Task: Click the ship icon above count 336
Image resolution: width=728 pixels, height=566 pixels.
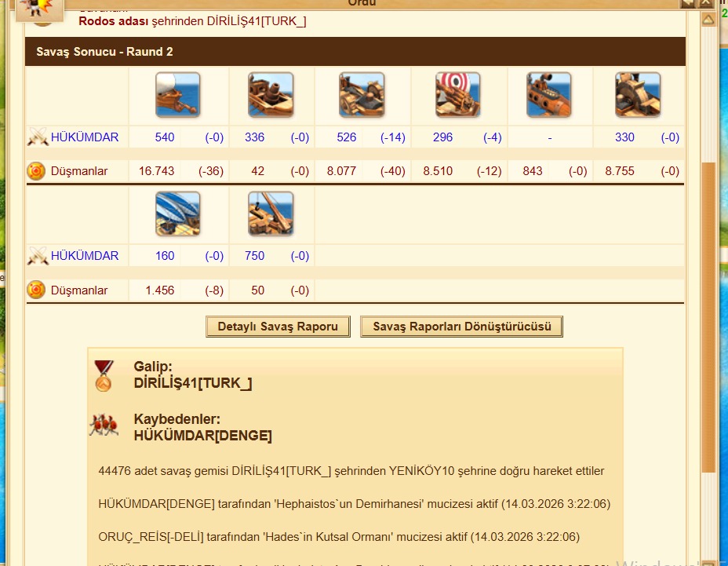Action: [x=271, y=95]
